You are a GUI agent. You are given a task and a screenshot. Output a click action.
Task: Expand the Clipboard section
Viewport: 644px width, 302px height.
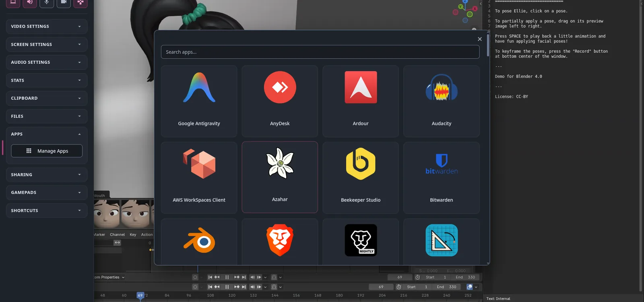click(x=47, y=98)
